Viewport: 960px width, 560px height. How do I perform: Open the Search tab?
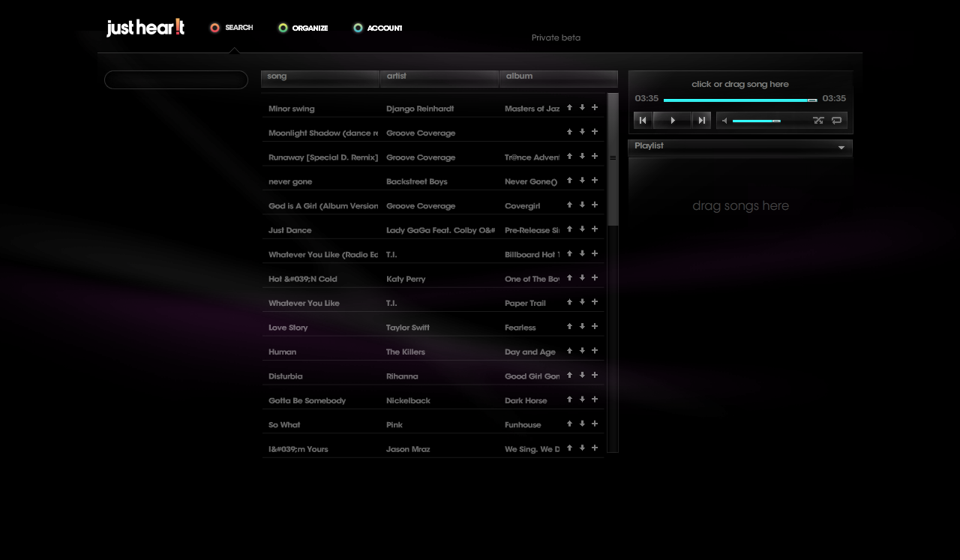coord(232,28)
